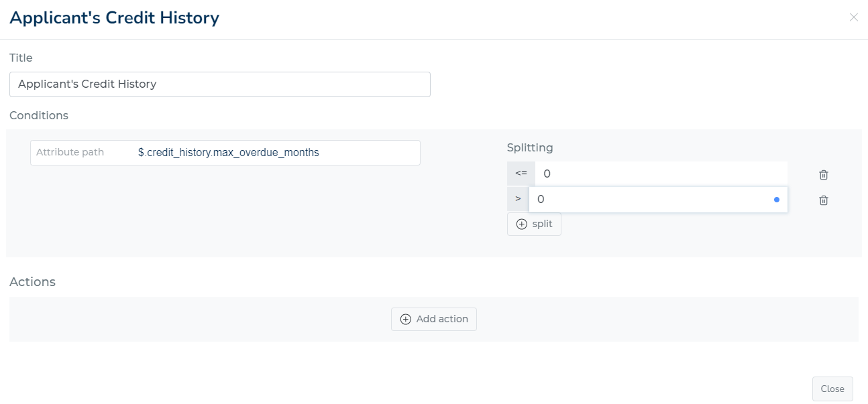Delete the '<=' split row
The image size is (868, 404).
tap(824, 175)
